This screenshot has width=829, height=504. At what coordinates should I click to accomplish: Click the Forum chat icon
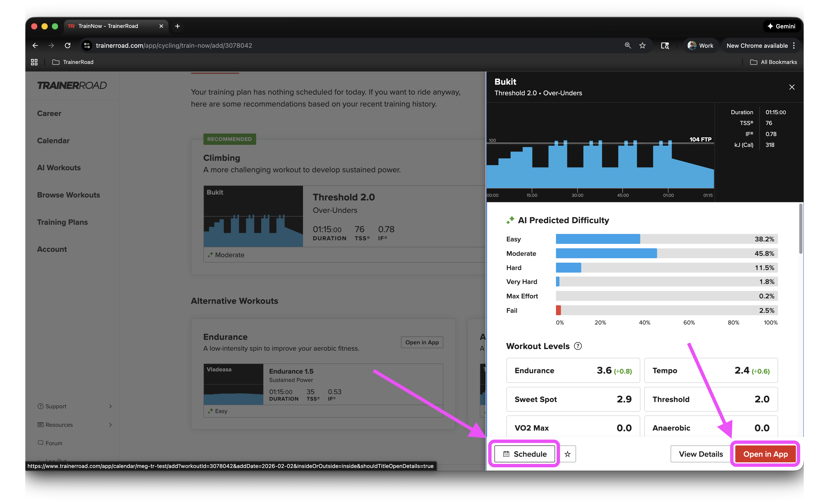(x=40, y=443)
